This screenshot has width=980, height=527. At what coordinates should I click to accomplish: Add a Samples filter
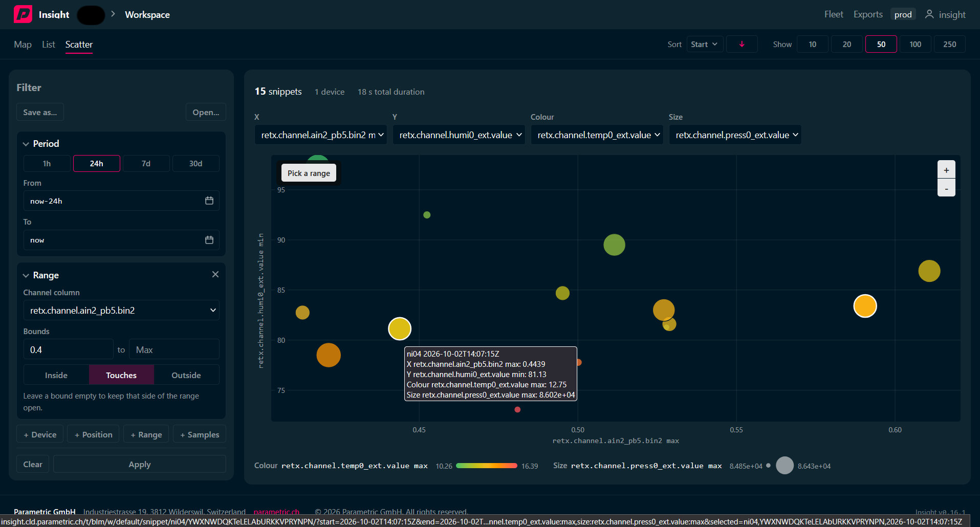pos(200,434)
